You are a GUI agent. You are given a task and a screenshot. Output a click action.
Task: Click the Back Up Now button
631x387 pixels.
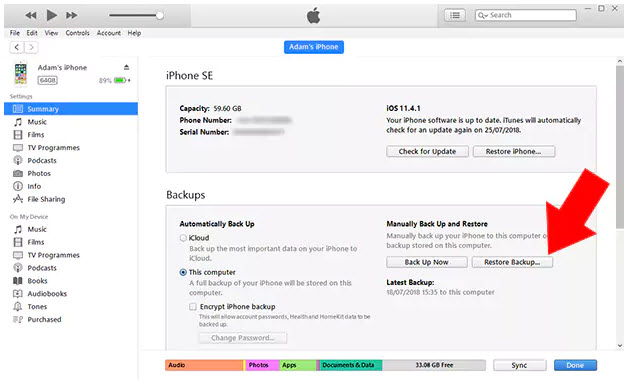(427, 262)
